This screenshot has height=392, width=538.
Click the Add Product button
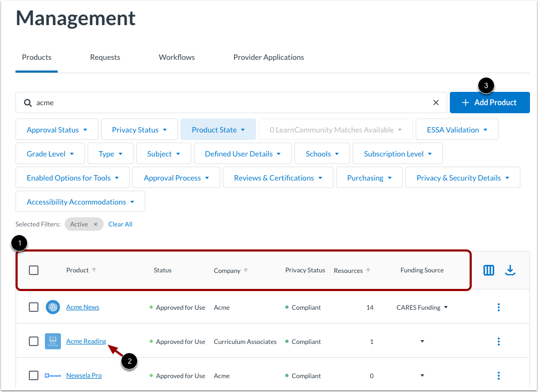489,102
